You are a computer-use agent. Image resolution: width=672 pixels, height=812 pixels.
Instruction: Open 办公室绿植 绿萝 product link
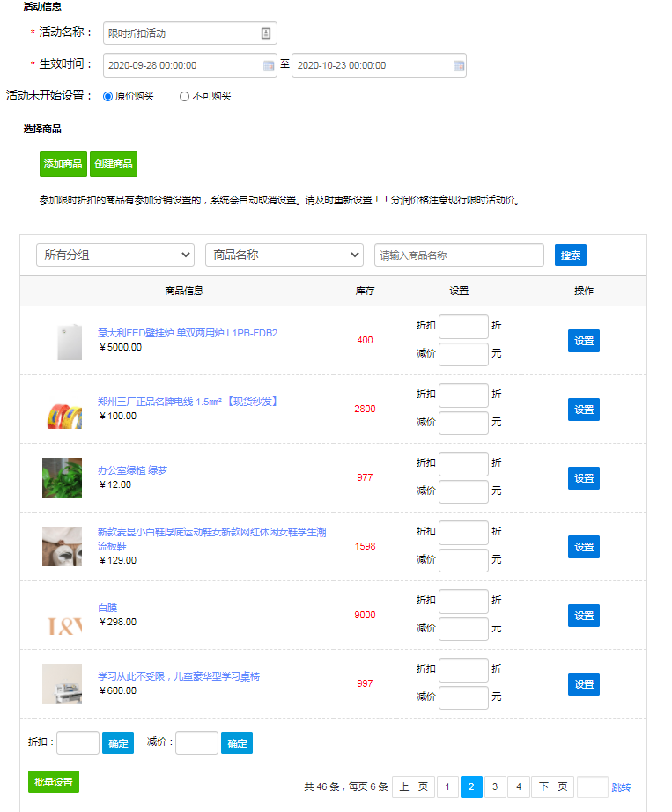coord(132,470)
